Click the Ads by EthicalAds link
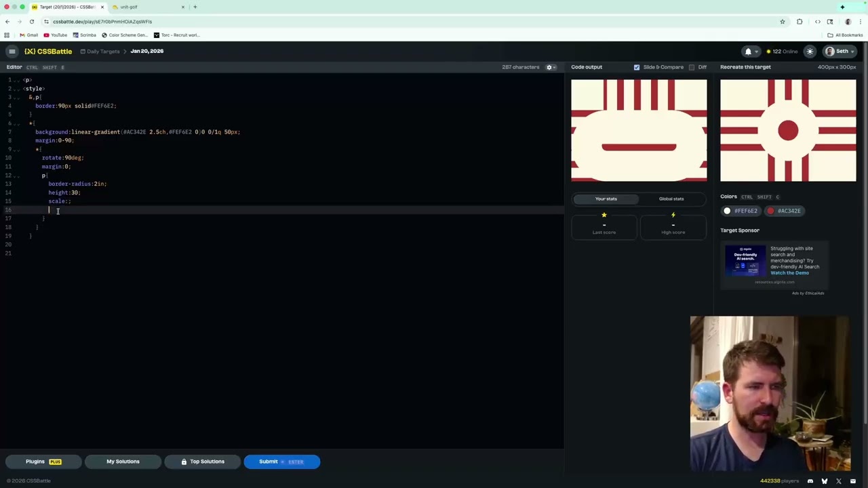 click(808, 293)
